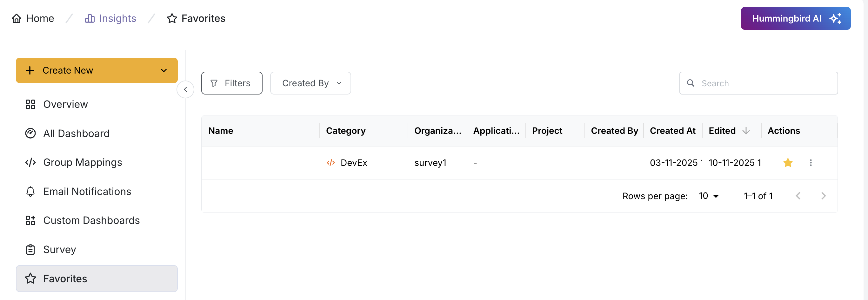Unfavorite the DevEx row star

788,163
